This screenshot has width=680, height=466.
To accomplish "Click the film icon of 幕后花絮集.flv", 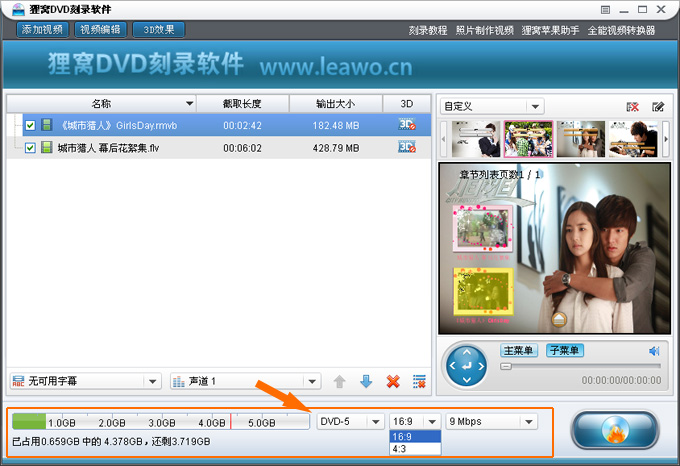I will [x=46, y=147].
